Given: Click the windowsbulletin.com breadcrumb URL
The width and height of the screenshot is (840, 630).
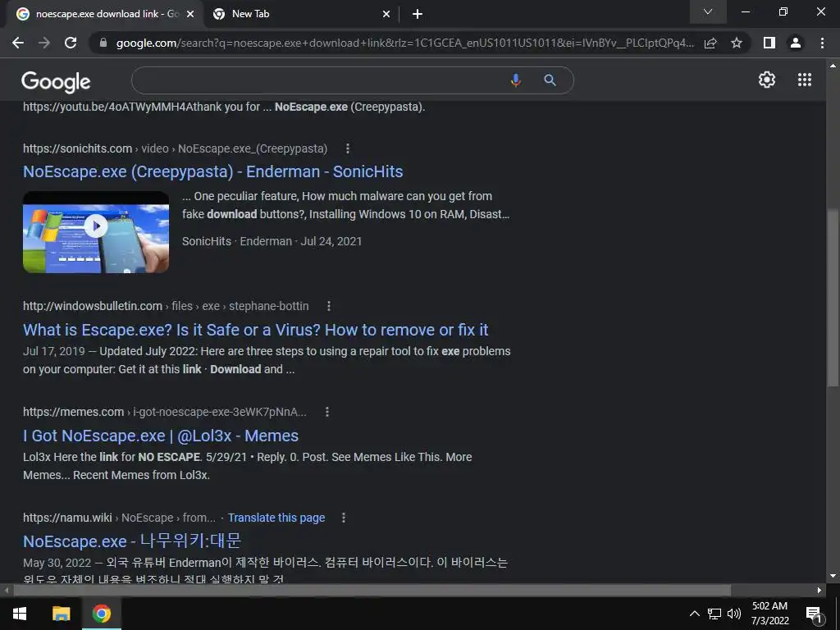Looking at the screenshot, I should coord(166,306).
